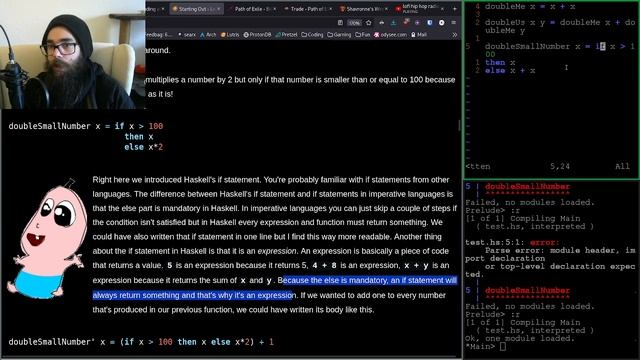Open the Pretzel bookmark
This screenshot has width=640, height=360.
(287, 35)
